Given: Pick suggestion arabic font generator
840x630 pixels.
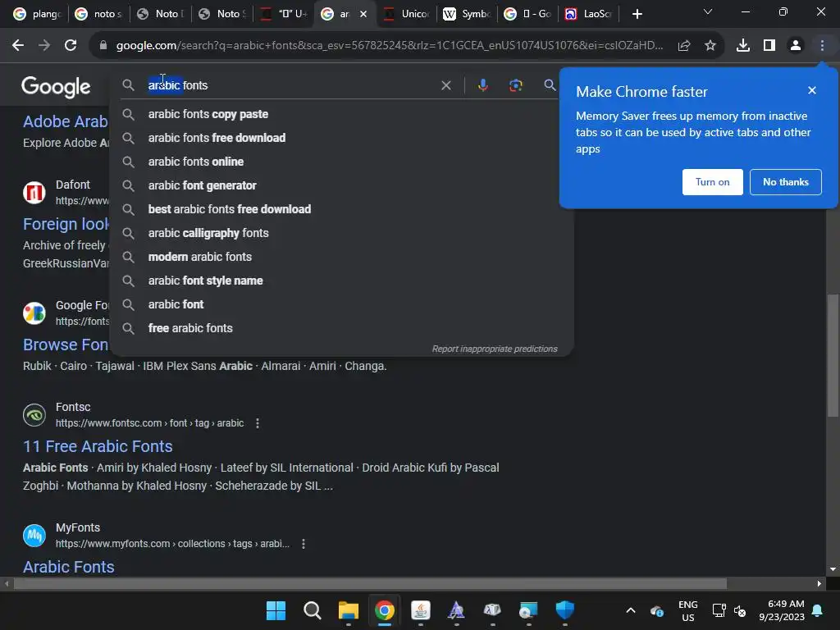Looking at the screenshot, I should (342, 185).
